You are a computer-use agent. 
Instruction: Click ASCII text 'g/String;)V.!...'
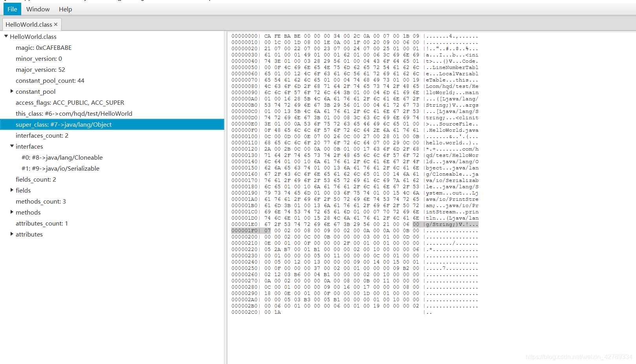coord(452,224)
